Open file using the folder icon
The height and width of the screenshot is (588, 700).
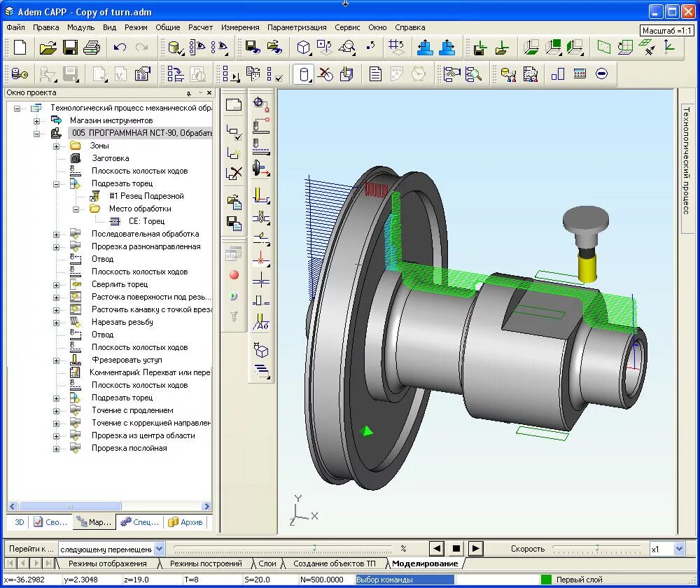[48, 48]
